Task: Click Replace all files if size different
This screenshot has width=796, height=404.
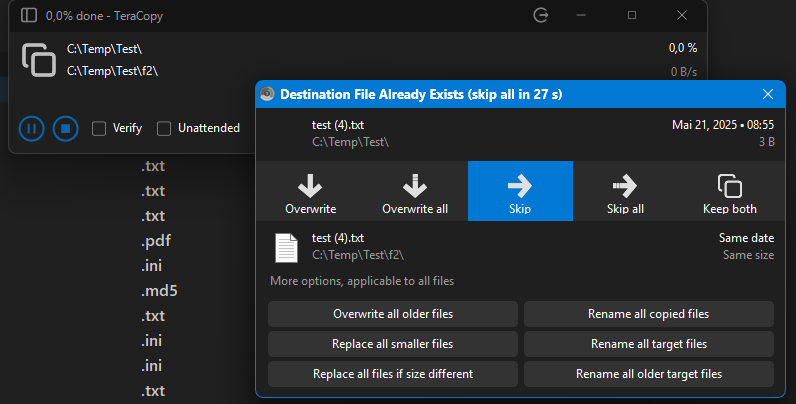Action: [393, 374]
